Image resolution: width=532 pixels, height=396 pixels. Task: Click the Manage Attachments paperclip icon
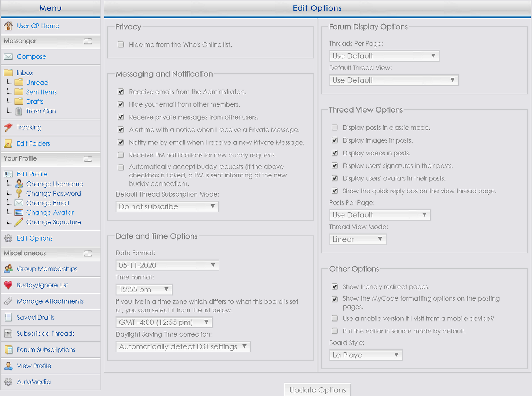coord(8,301)
